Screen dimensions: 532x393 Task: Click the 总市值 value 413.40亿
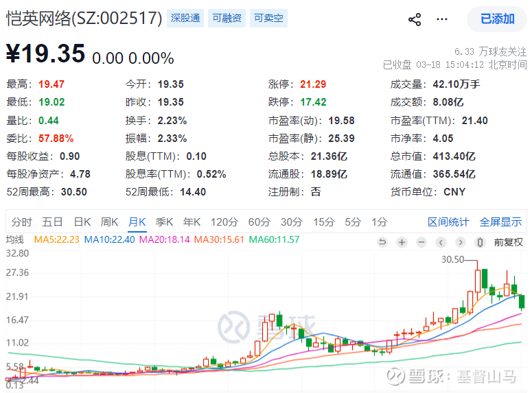tap(454, 156)
